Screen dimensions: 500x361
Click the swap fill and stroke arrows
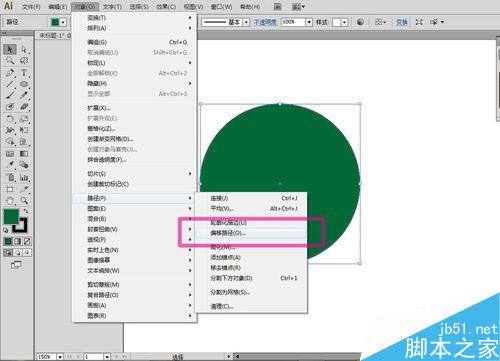point(26,211)
